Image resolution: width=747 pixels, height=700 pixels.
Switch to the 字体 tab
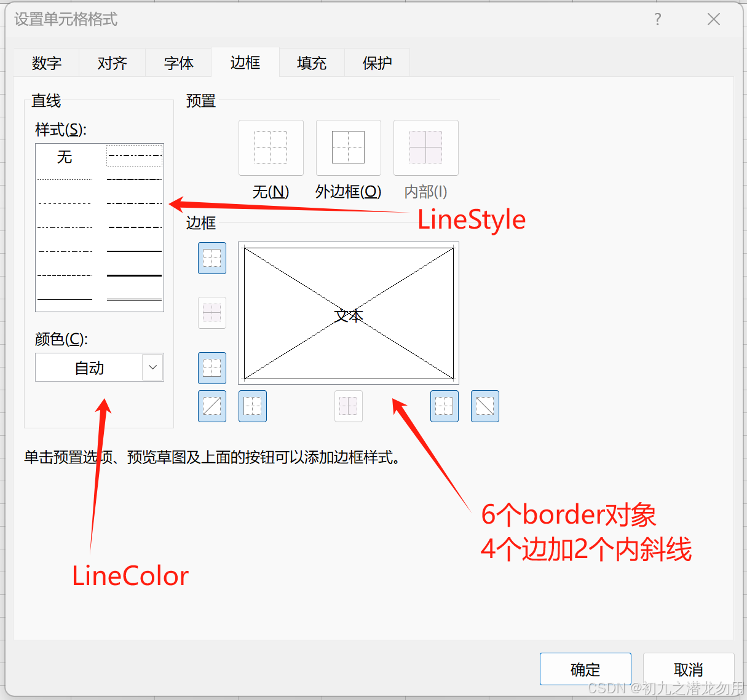(178, 62)
